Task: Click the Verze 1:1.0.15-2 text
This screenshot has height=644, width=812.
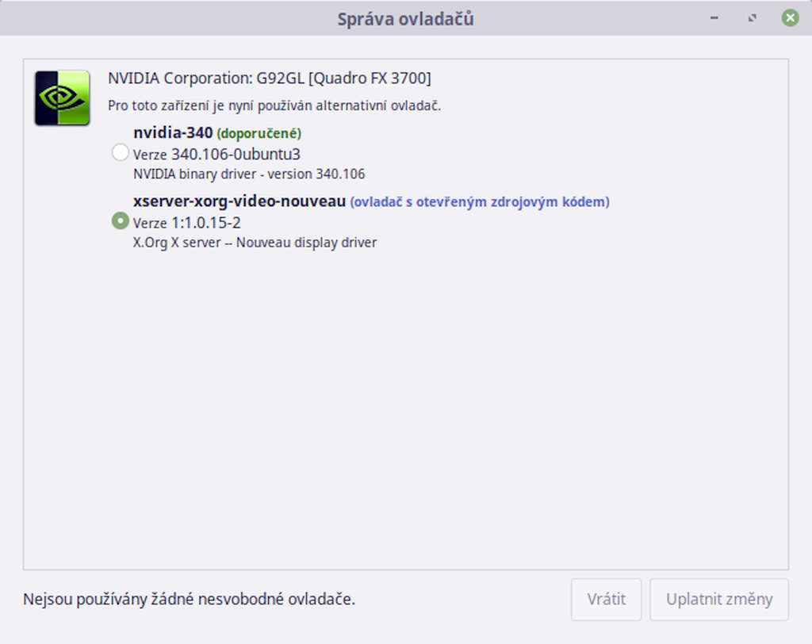Action: (x=187, y=223)
